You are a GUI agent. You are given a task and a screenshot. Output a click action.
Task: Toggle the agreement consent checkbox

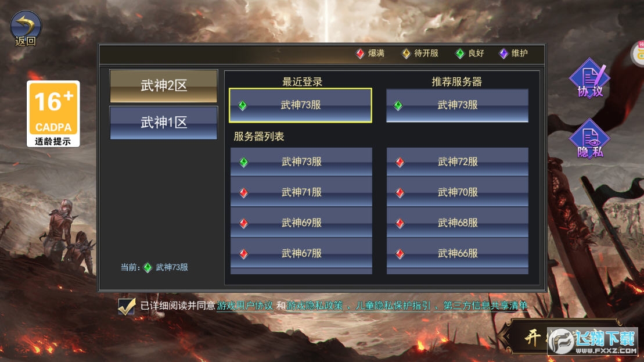point(127,306)
